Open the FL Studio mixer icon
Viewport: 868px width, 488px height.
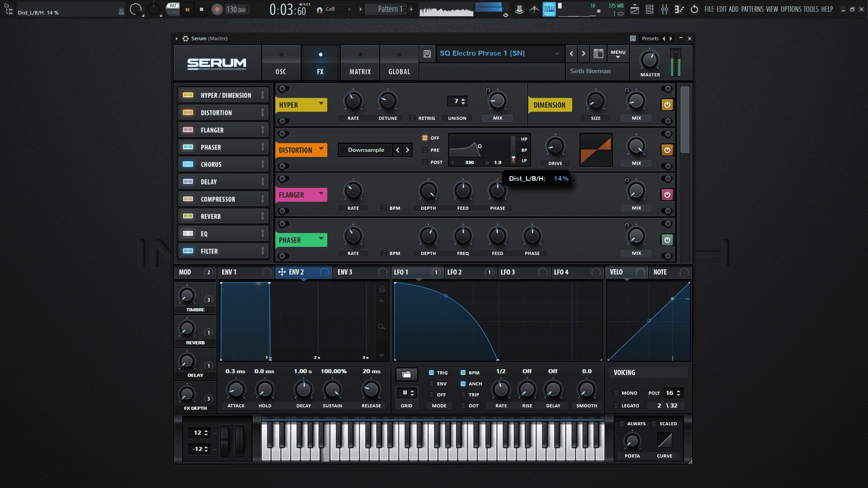point(664,9)
